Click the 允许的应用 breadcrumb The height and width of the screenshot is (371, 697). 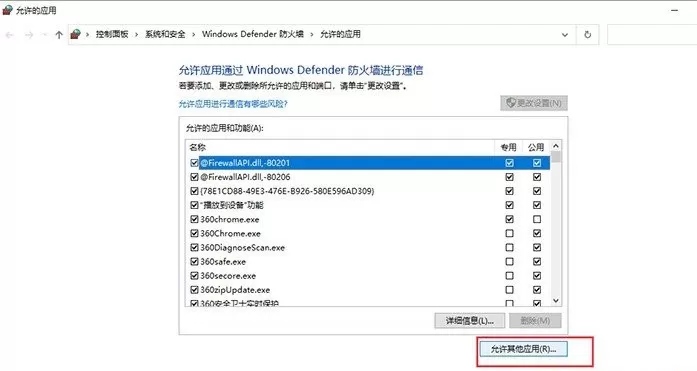tap(340, 34)
